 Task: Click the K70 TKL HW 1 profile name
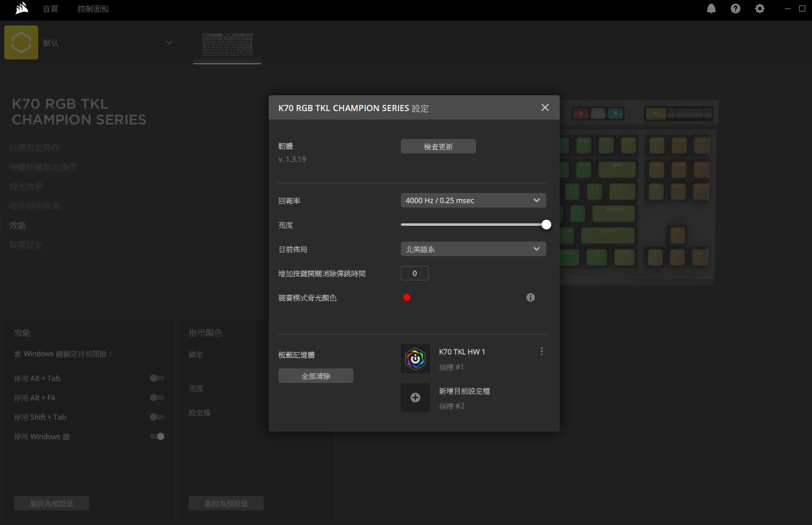[462, 352]
